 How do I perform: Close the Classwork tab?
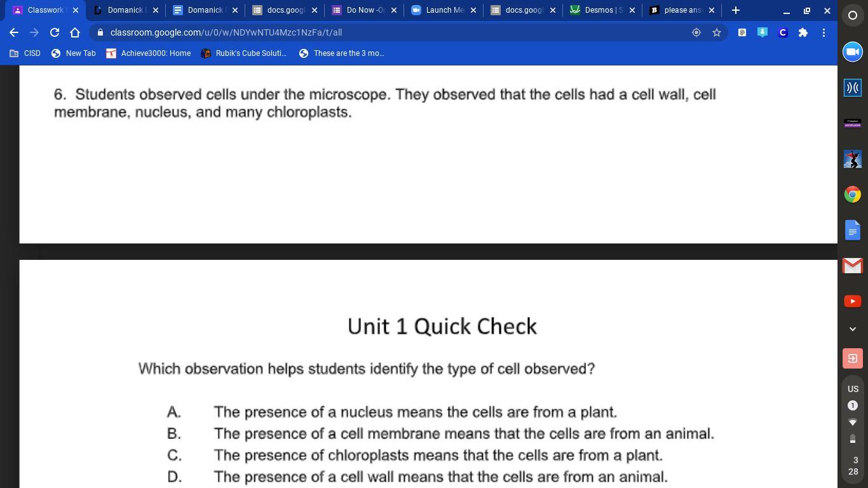click(x=76, y=10)
